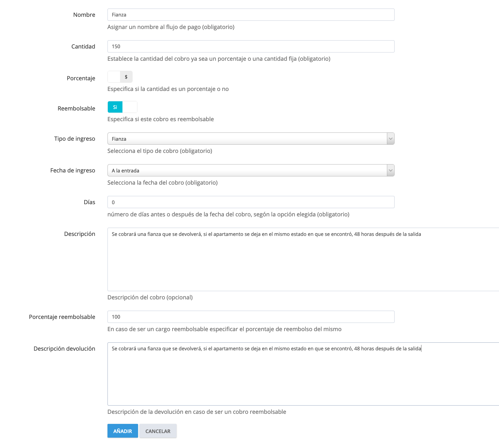This screenshot has width=499, height=448.
Task: Focus the Cantidad field showing 150
Action: click(x=250, y=46)
